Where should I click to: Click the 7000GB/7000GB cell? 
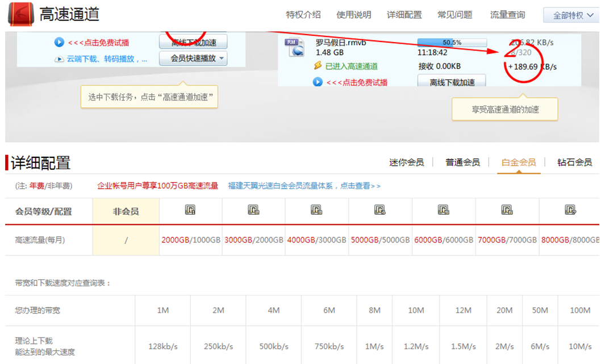507,240
